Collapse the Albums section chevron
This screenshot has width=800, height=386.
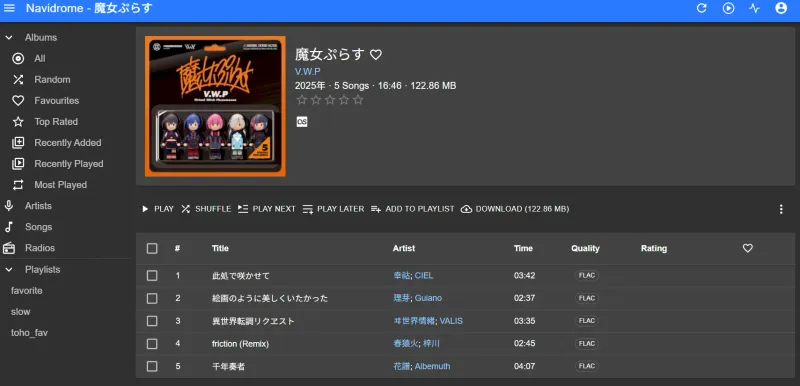(x=9, y=38)
